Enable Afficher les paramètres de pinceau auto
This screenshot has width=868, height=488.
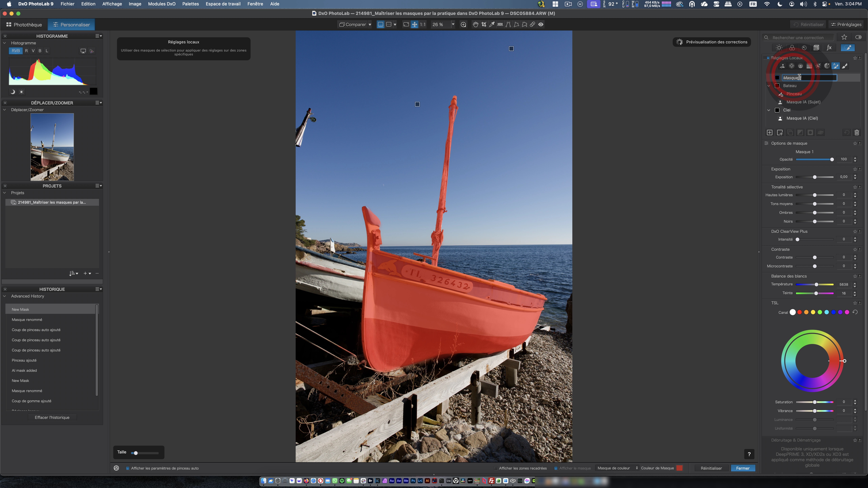[128, 468]
